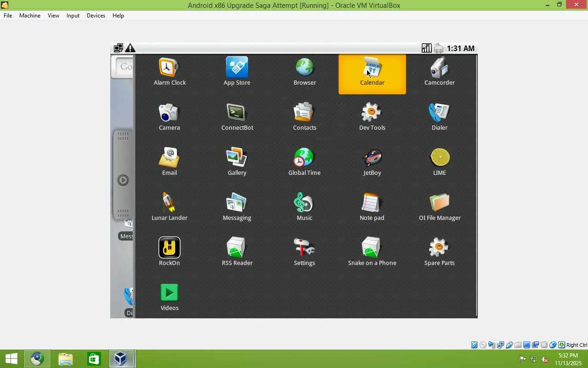
Task: Click the USB devices indicator in VirtualBox
Action: click(x=509, y=345)
